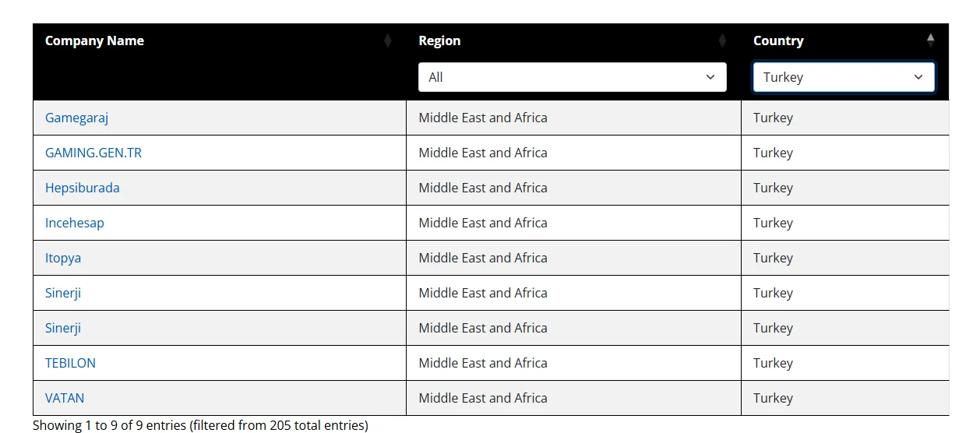
Task: Open the Region filter dropdown showing All
Action: (573, 77)
